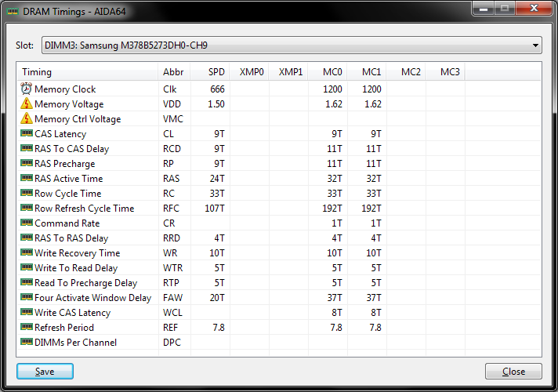
Task: Select the RAS To CAS Delay row label
Action: point(72,149)
